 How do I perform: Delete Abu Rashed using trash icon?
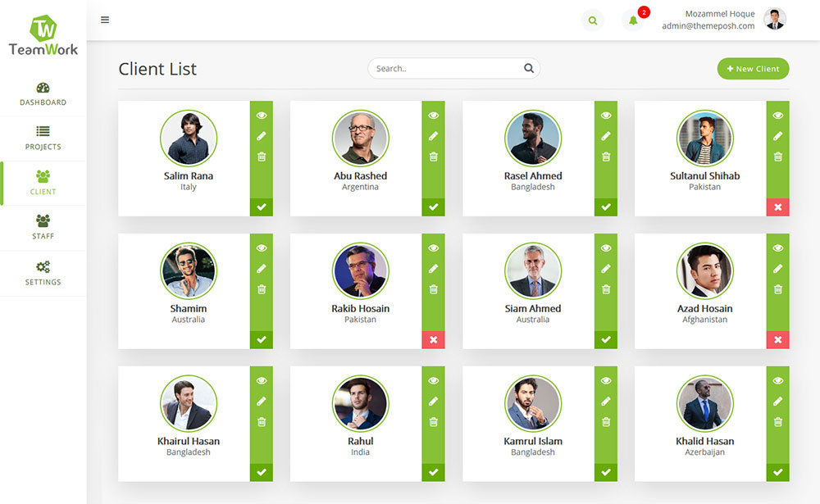[x=434, y=157]
